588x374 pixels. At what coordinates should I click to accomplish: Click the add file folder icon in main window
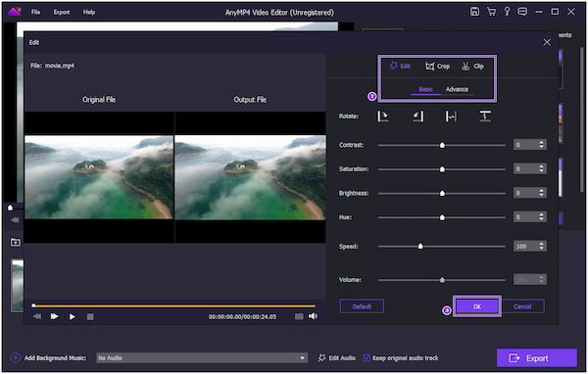(x=16, y=242)
